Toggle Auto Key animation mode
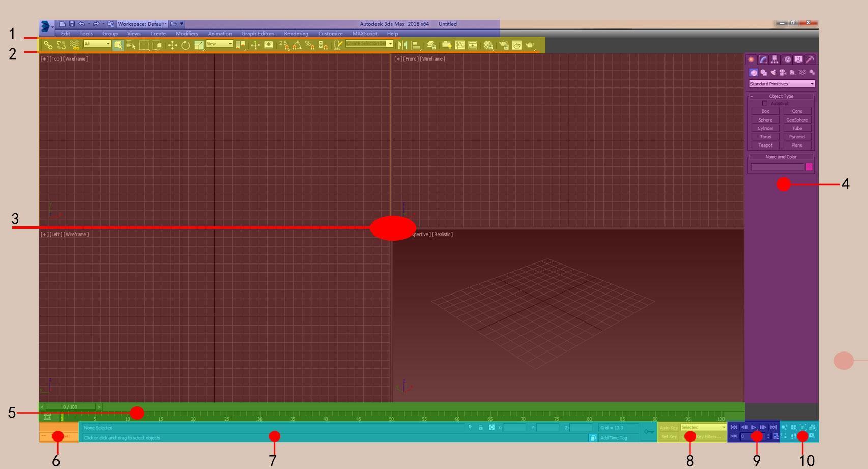 coord(669,428)
